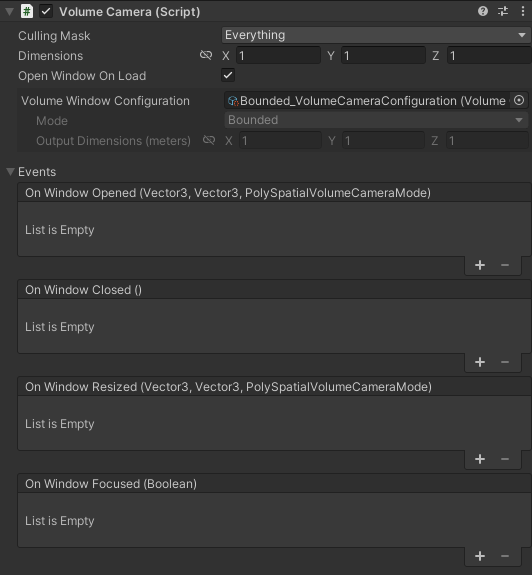Add listener to On Window Focused event
This screenshot has width=532, height=575.
point(480,556)
